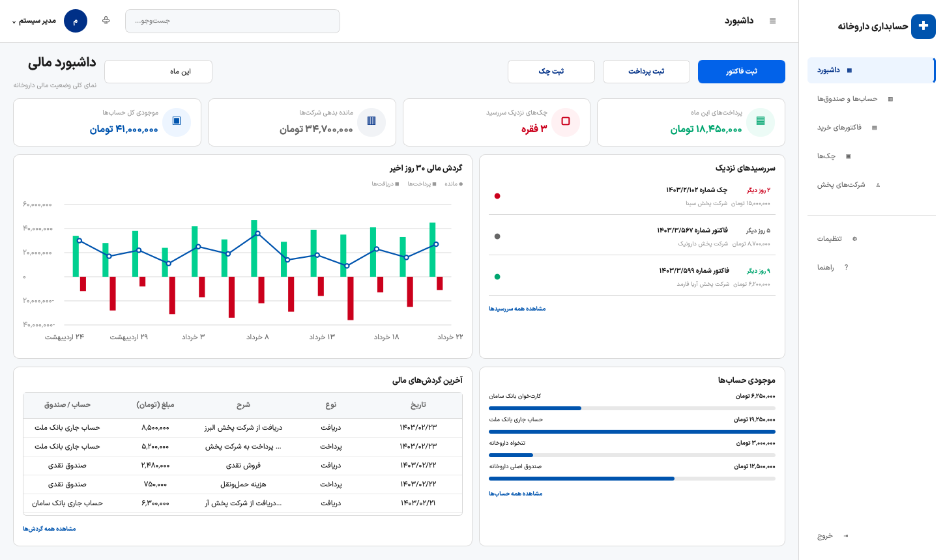
Task: Click red status dot of check 1403/2/102
Action: tap(497, 196)
